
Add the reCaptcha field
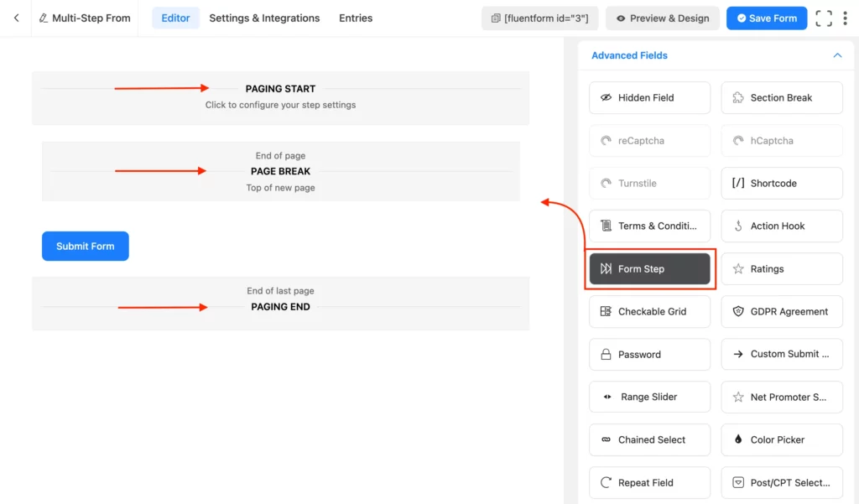pos(649,140)
